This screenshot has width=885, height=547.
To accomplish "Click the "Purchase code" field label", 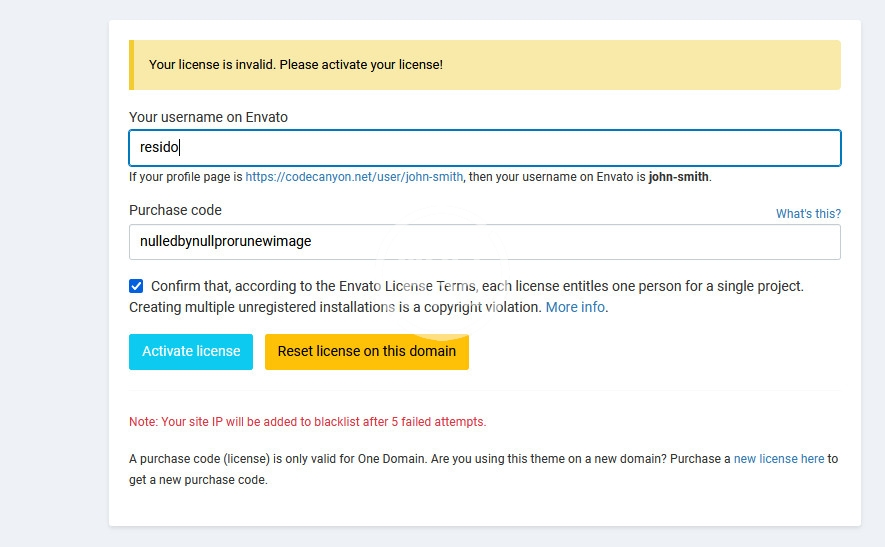I will point(175,210).
